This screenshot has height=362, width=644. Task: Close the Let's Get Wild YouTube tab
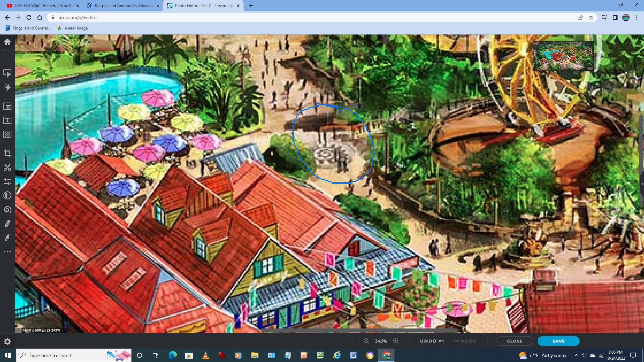pos(78,6)
